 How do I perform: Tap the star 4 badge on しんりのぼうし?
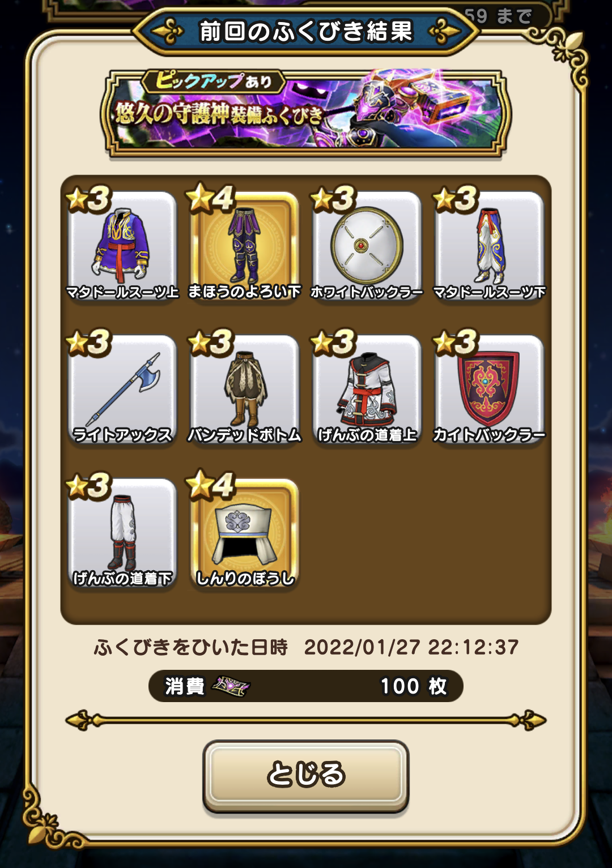pos(211,485)
